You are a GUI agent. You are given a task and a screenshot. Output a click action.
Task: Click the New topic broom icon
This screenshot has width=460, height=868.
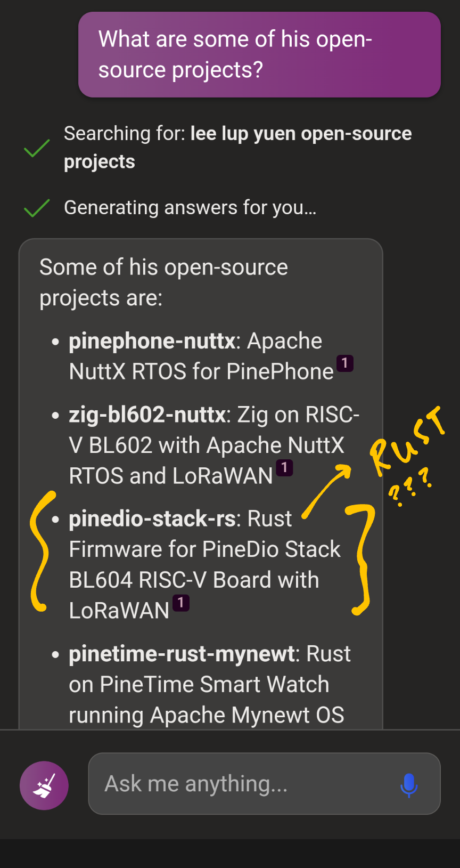(44, 785)
